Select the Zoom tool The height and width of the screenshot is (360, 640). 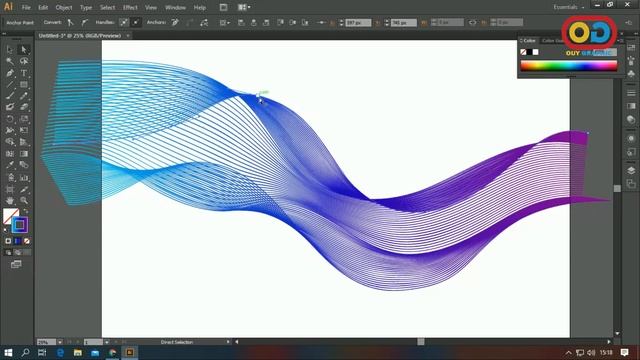24,201
